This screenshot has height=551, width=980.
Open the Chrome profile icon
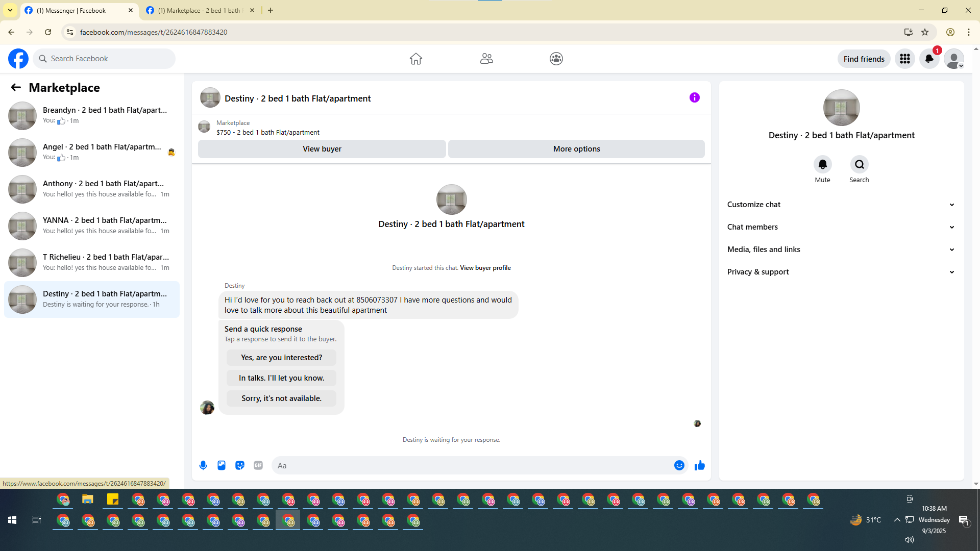[950, 32]
